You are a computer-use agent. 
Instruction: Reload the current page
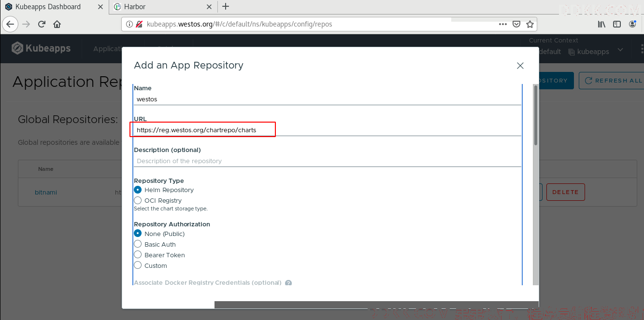click(x=42, y=24)
